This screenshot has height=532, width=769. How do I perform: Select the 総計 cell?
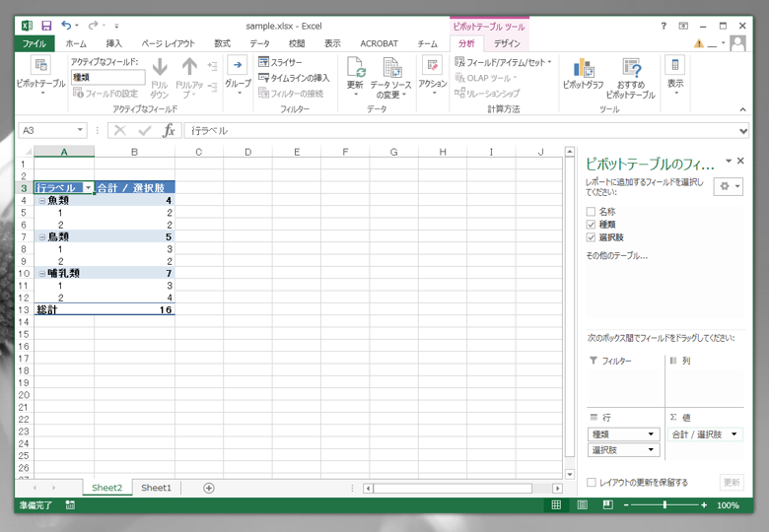click(64, 309)
